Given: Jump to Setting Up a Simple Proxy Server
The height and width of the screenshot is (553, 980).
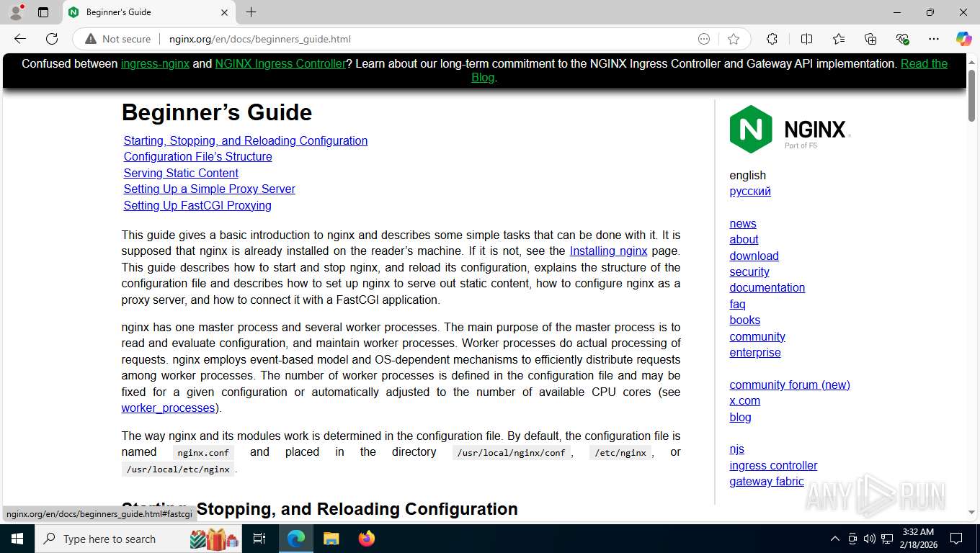Looking at the screenshot, I should [209, 189].
